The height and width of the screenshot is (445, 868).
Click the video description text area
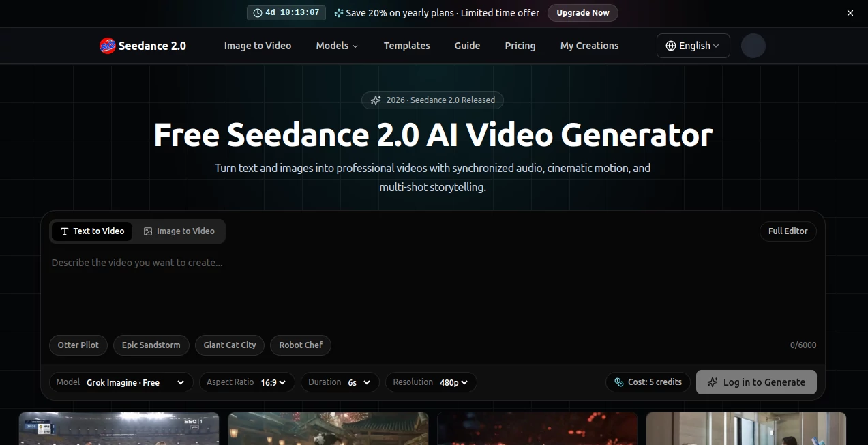pyautogui.click(x=433, y=290)
